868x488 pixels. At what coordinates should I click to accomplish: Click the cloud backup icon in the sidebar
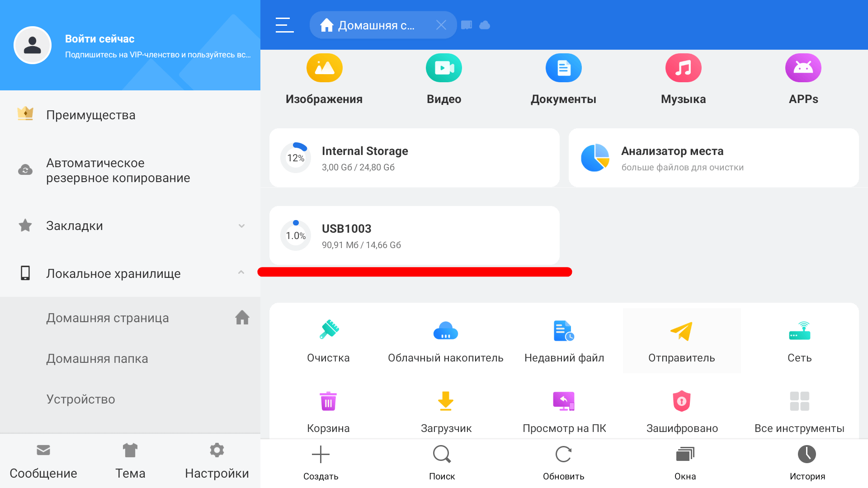click(25, 170)
